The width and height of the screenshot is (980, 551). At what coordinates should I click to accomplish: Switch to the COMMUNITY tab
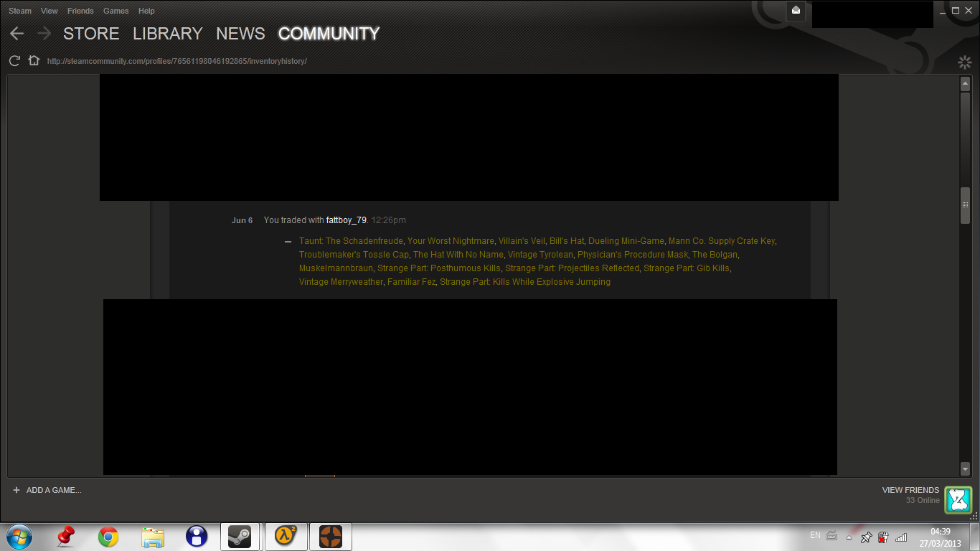coord(329,34)
